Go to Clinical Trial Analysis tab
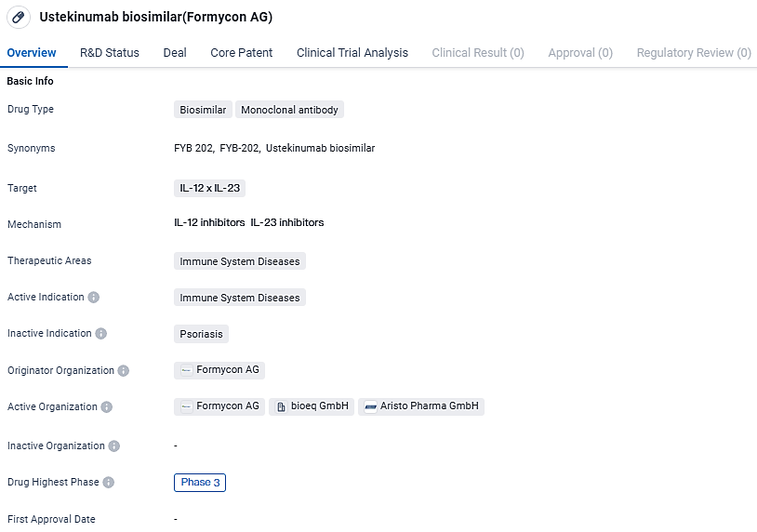 352,53
